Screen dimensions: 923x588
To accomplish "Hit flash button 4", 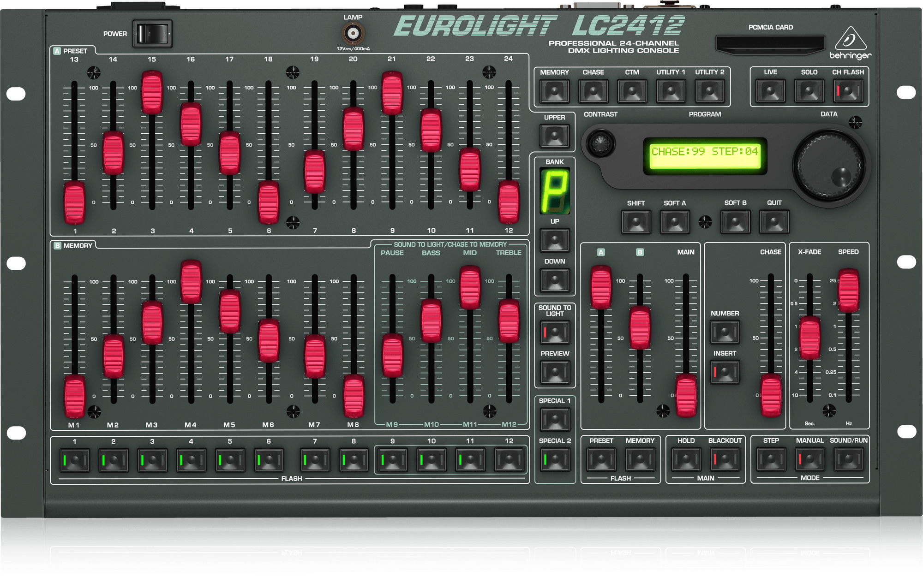I will [191, 460].
